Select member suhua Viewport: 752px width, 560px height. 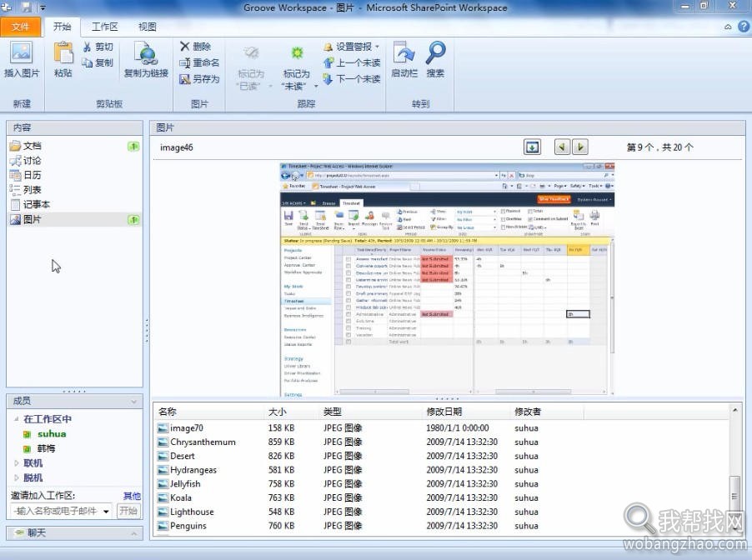pyautogui.click(x=52, y=434)
